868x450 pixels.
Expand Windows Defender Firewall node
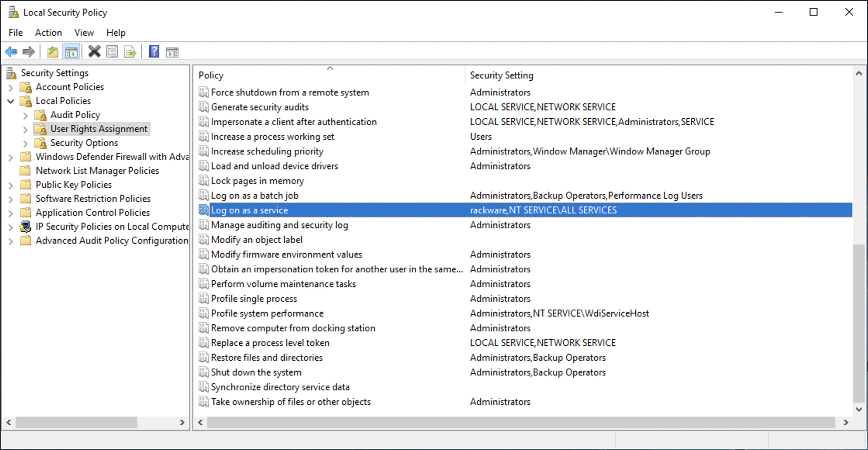[x=11, y=158]
